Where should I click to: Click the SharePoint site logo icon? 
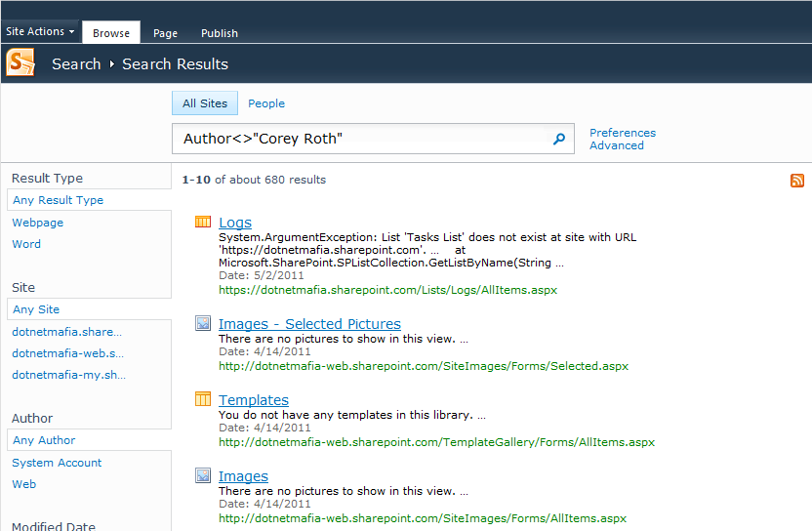[20, 62]
